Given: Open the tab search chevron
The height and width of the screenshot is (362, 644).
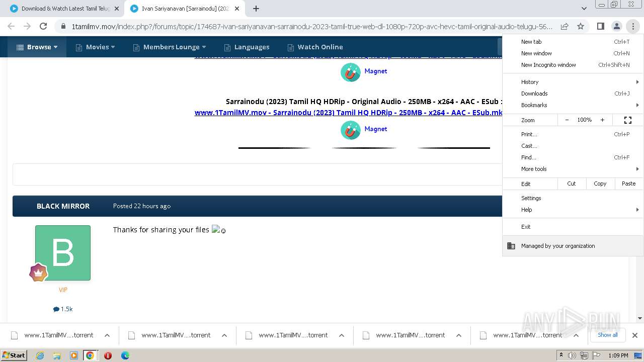Looking at the screenshot, I should pos(584,9).
